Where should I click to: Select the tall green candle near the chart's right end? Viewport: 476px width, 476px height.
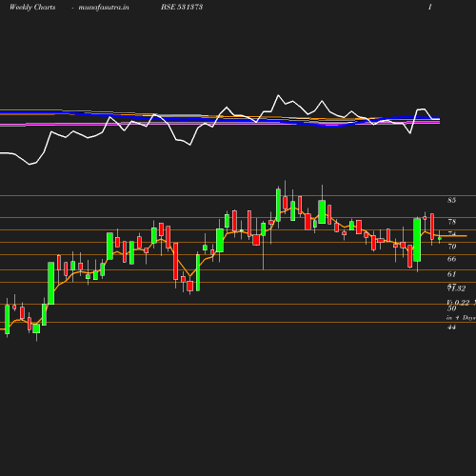417,240
